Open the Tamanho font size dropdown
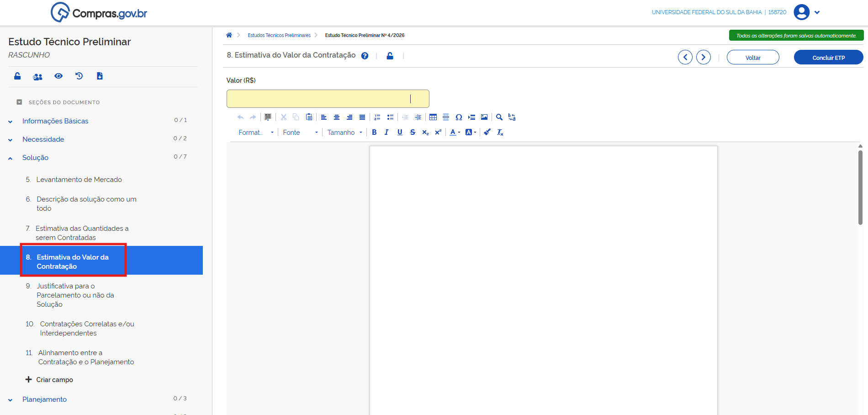Screen dimensions: 868x415 [x=344, y=133]
